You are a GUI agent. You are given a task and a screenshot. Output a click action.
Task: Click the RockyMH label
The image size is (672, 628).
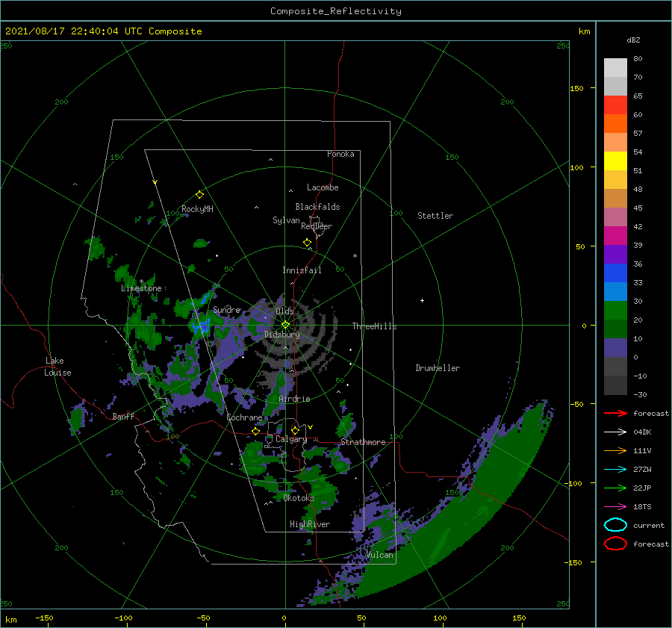click(197, 209)
